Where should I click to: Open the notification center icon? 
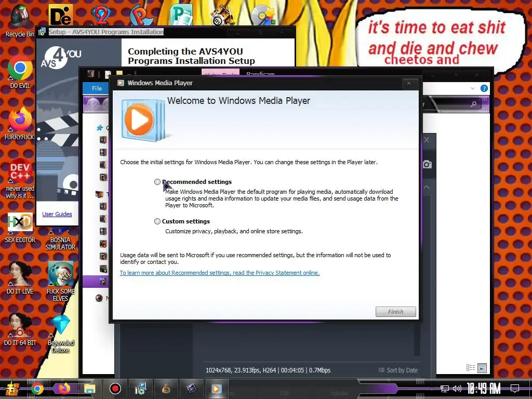pyautogui.click(x=515, y=389)
